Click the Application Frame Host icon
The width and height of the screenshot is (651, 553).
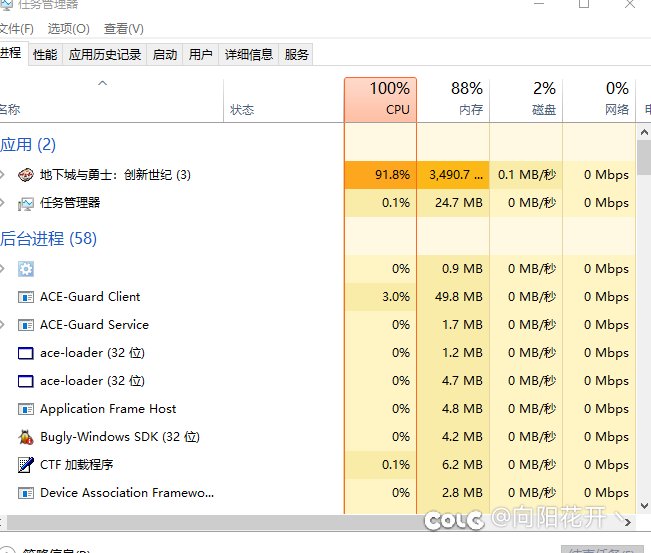(26, 409)
